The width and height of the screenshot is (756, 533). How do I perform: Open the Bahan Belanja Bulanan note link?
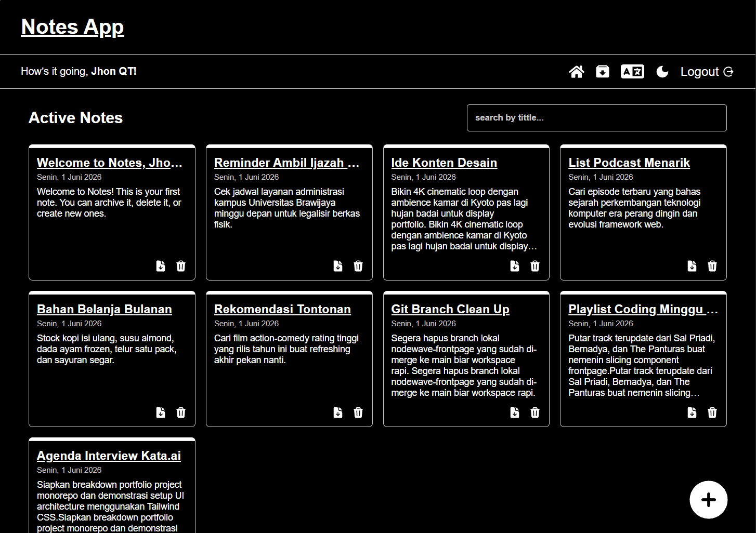click(105, 309)
